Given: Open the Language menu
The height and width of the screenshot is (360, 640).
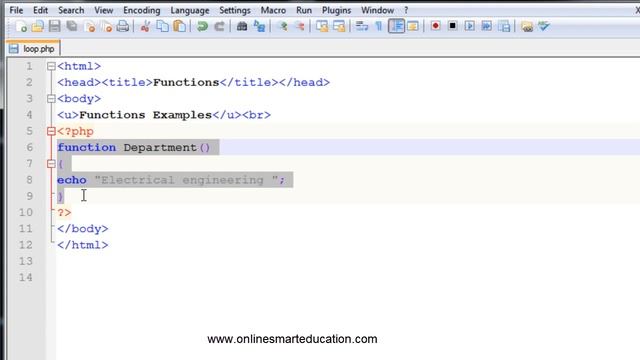Looking at the screenshot, I should 190,10.
